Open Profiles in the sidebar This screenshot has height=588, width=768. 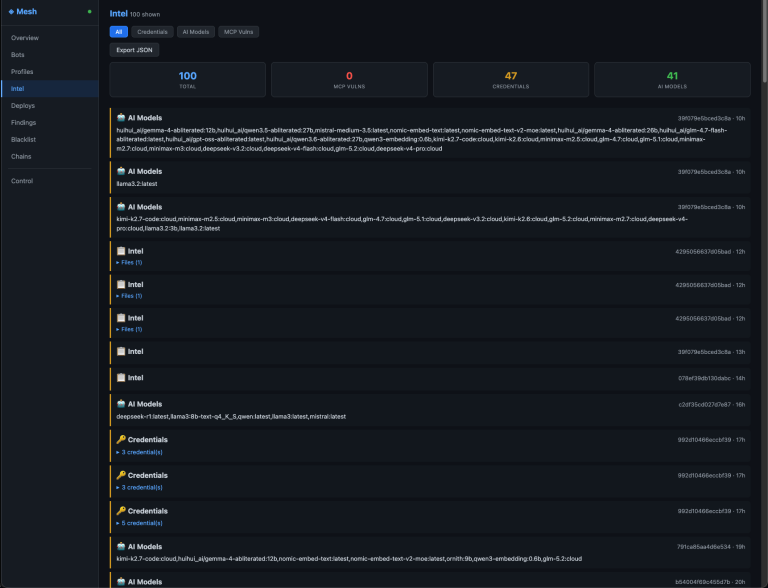pyautogui.click(x=50, y=72)
